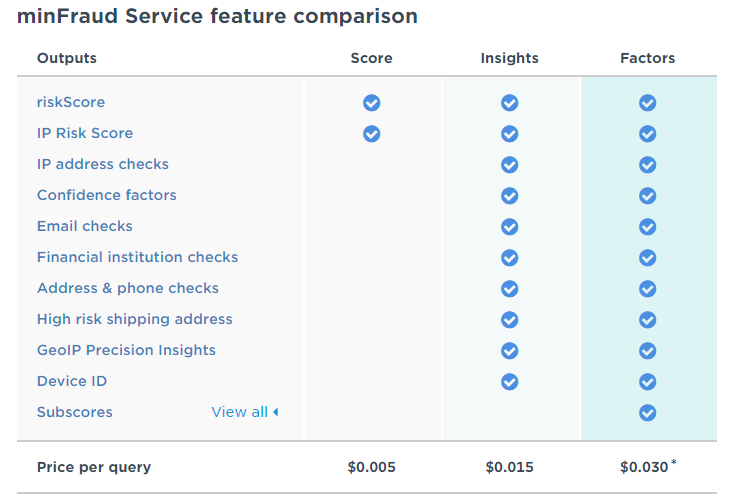This screenshot has height=502, width=735.
Task: Open the riskScore feature link
Action: tap(71, 102)
